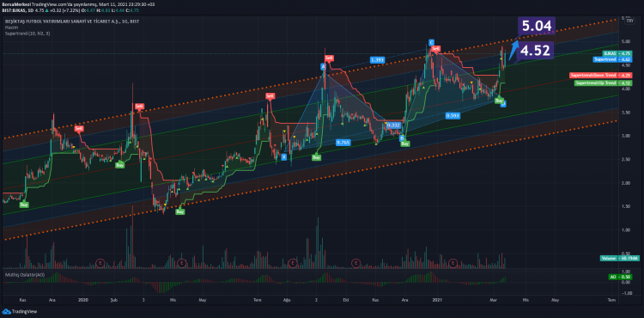Click the blue Supertrend 4.62 scale label
Image resolution: width=644 pixels, height=318 pixels.
click(x=612, y=59)
